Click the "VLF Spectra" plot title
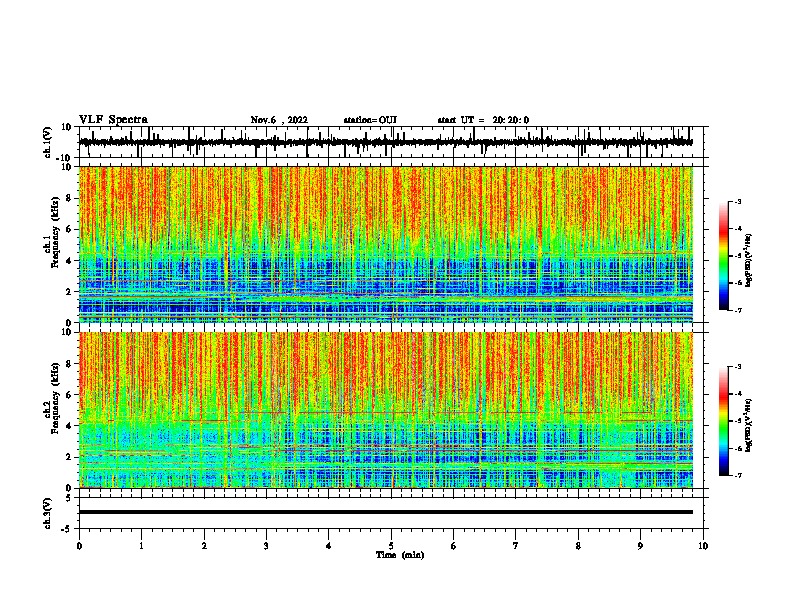This screenshot has width=792, height=612. tap(113, 120)
